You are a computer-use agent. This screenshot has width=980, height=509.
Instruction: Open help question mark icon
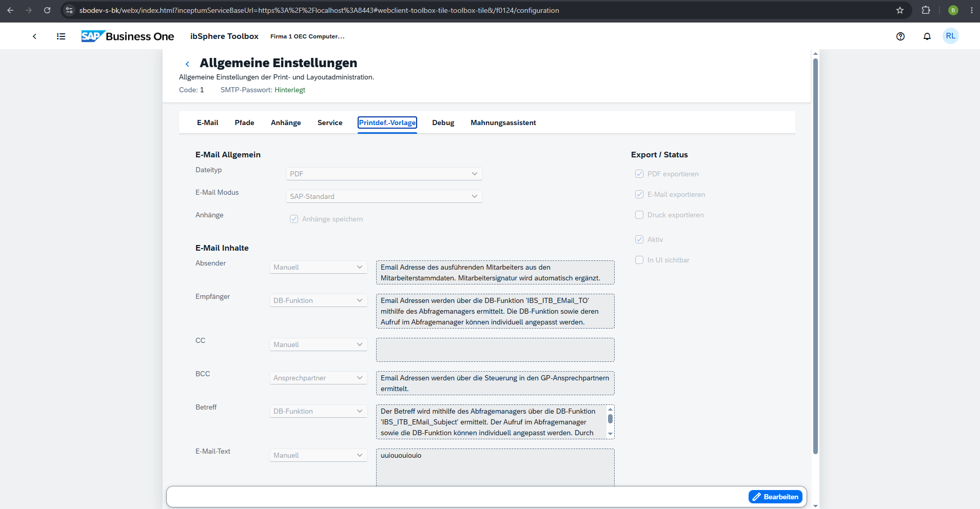(x=900, y=36)
